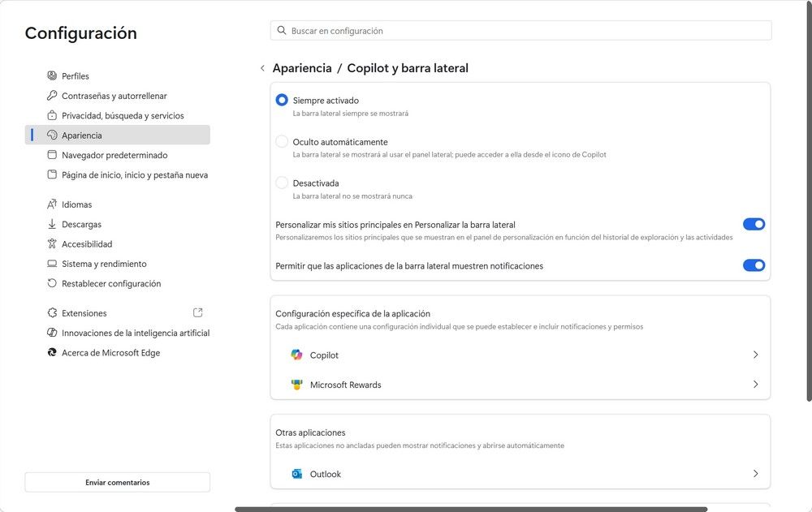The height and width of the screenshot is (512, 812).
Task: Expand Copilot application-specific settings
Action: click(755, 355)
